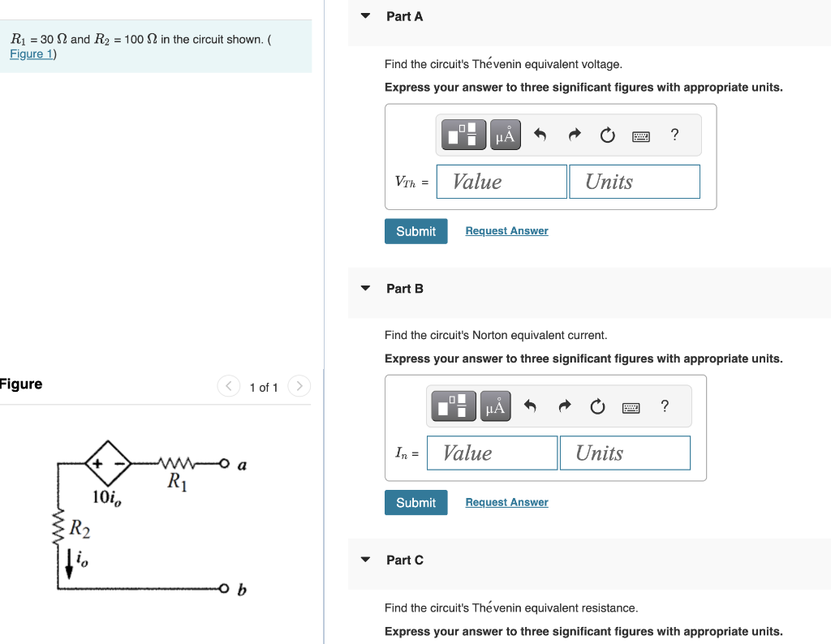This screenshot has width=831, height=644.
Task: Open the Figure 1 link
Action: point(30,54)
